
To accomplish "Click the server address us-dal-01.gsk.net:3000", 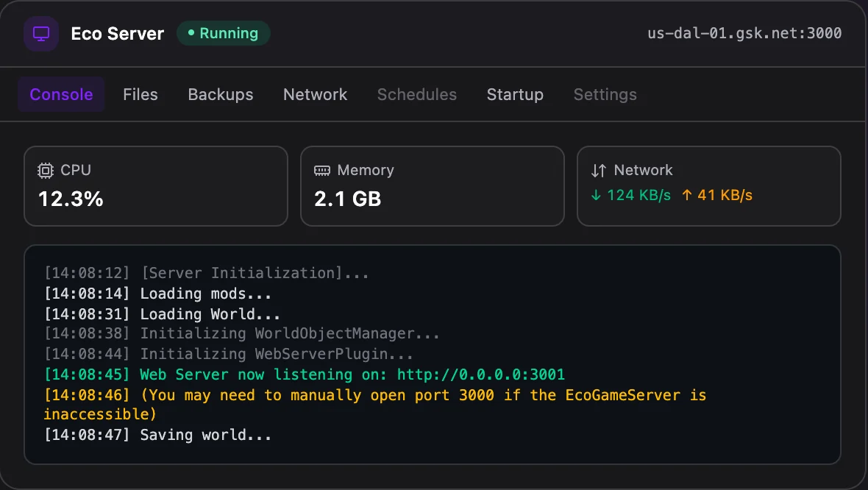I will coord(744,33).
